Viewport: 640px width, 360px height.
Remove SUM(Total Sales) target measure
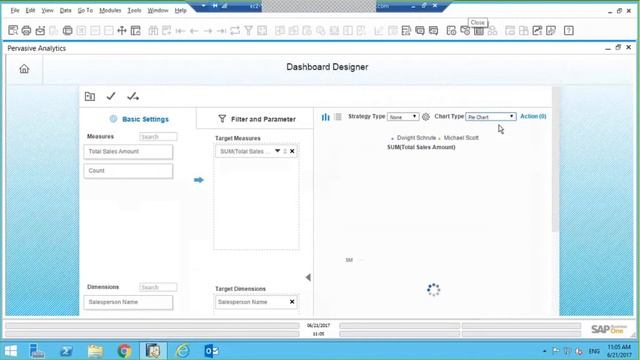292,151
